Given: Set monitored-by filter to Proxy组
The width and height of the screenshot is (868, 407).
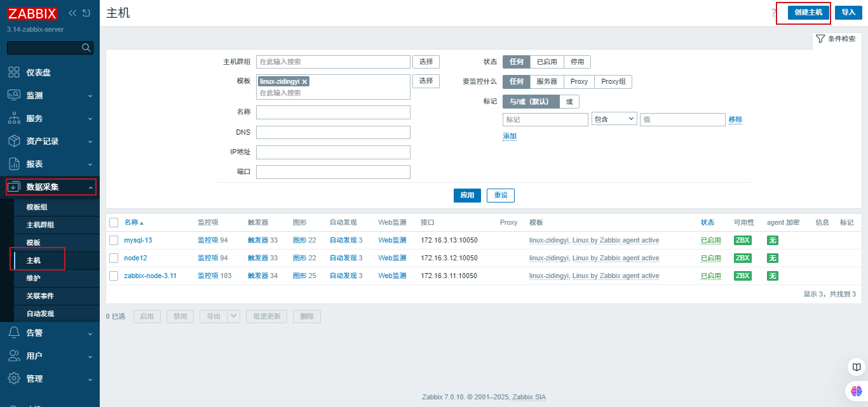Looking at the screenshot, I should click(613, 82).
